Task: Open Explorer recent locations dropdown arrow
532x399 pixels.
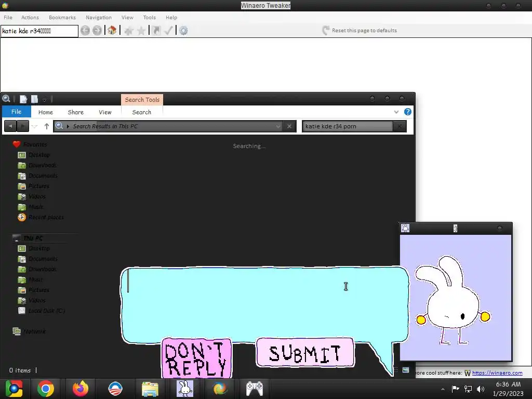Action: pos(35,127)
